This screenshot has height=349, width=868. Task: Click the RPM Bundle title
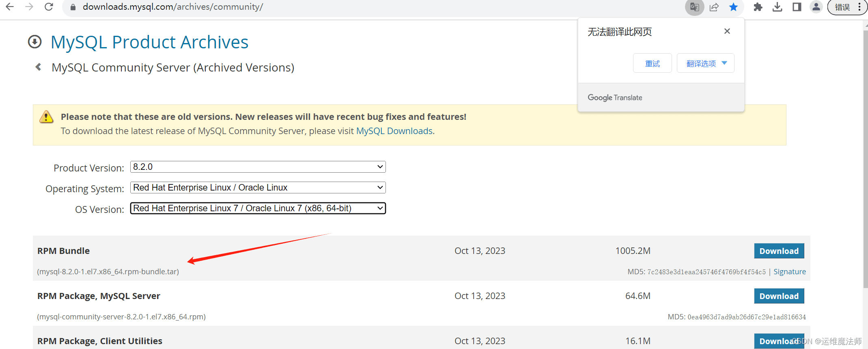point(64,251)
